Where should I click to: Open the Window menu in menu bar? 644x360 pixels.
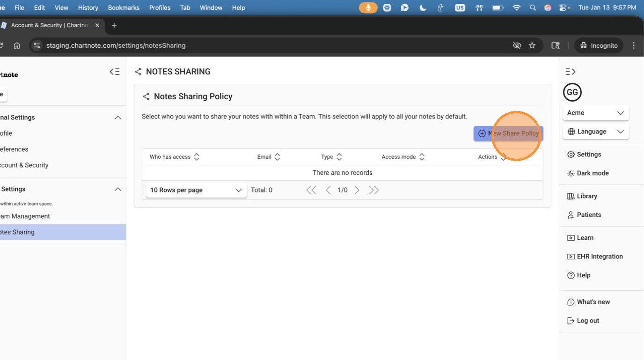point(211,7)
